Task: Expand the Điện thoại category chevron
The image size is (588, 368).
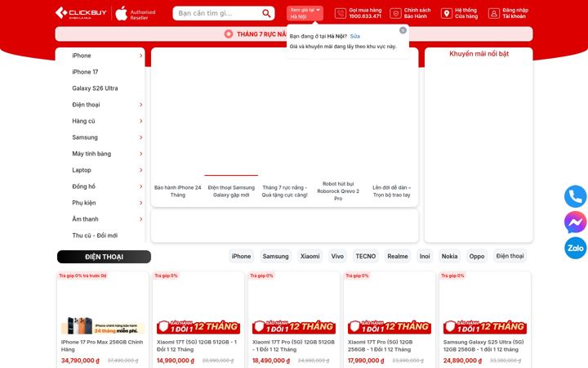Action: click(141, 105)
